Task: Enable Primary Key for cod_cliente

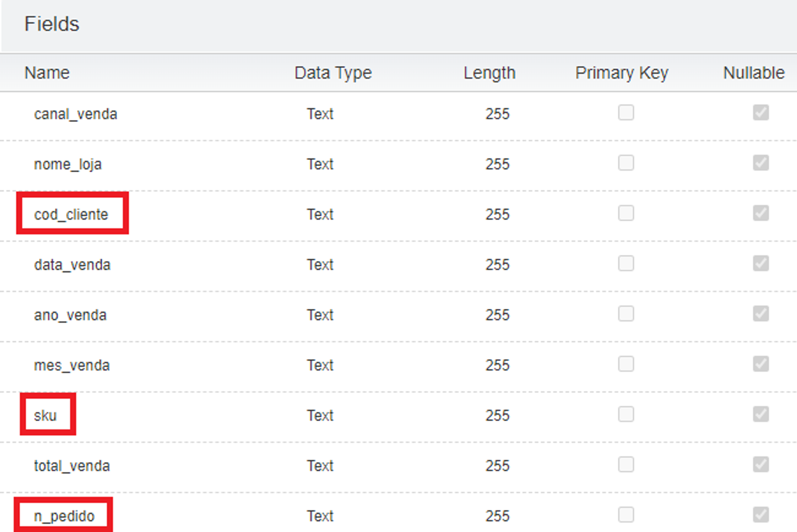Action: point(626,213)
